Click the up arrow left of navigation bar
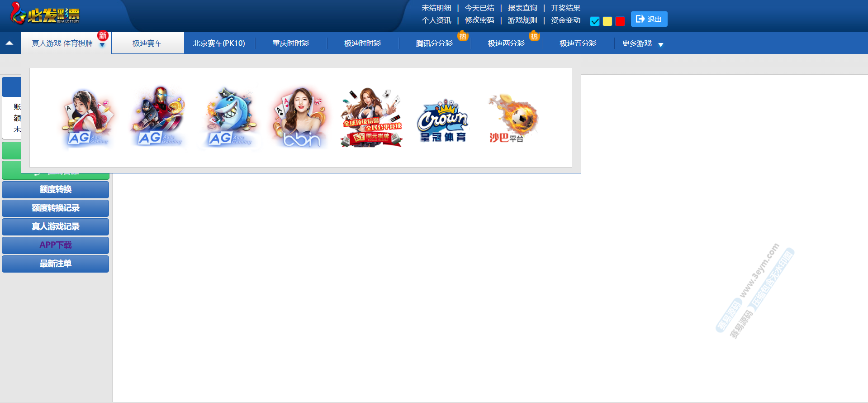 tap(9, 43)
